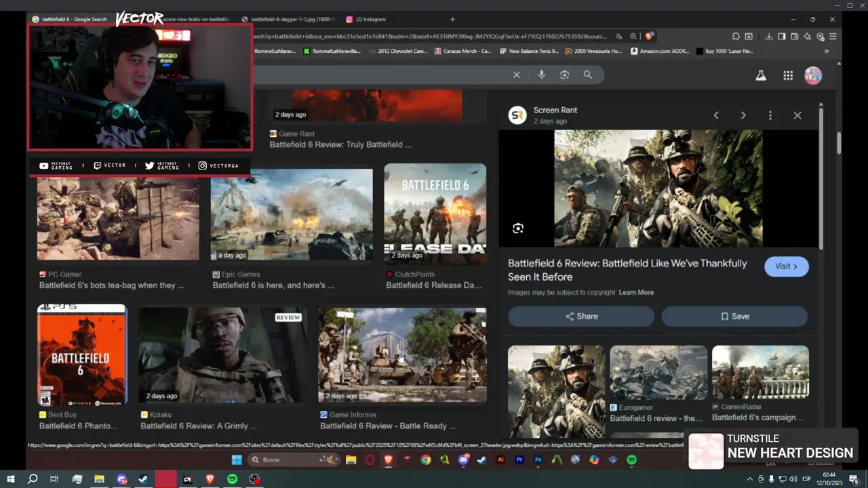Close the Screen Rant image preview panel

[x=797, y=115]
